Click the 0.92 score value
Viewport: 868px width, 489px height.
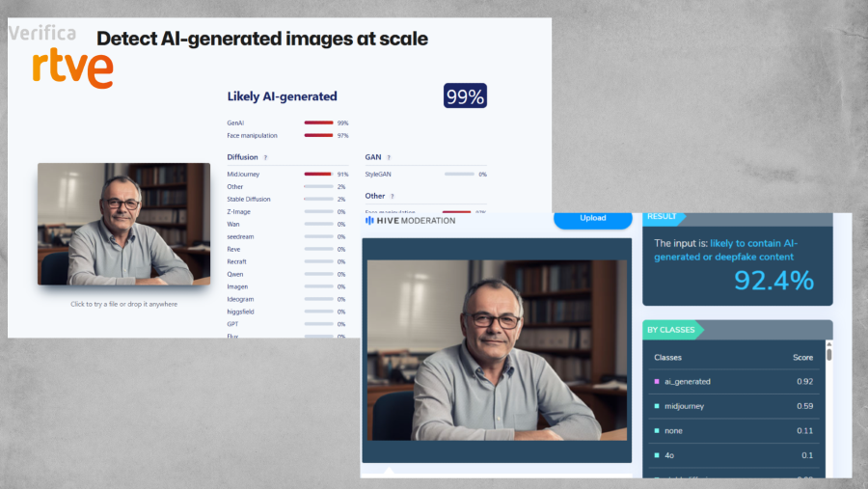pyautogui.click(x=805, y=382)
